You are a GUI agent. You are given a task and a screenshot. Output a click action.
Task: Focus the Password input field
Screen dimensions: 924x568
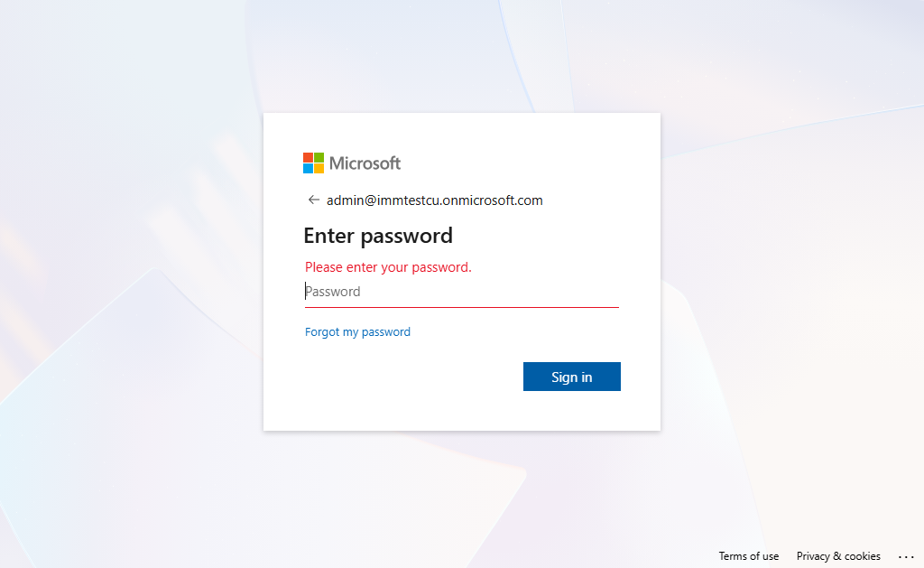(461, 292)
